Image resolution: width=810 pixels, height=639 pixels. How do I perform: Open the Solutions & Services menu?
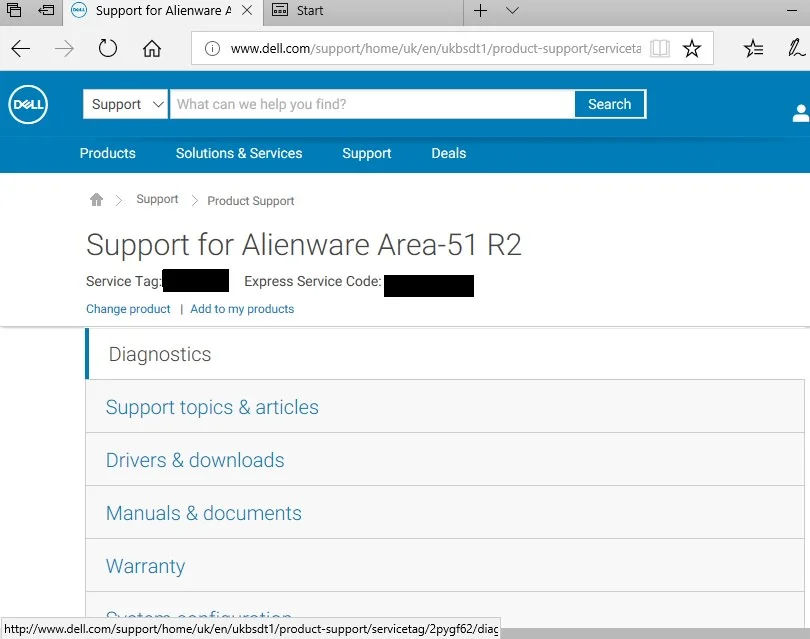(x=239, y=153)
